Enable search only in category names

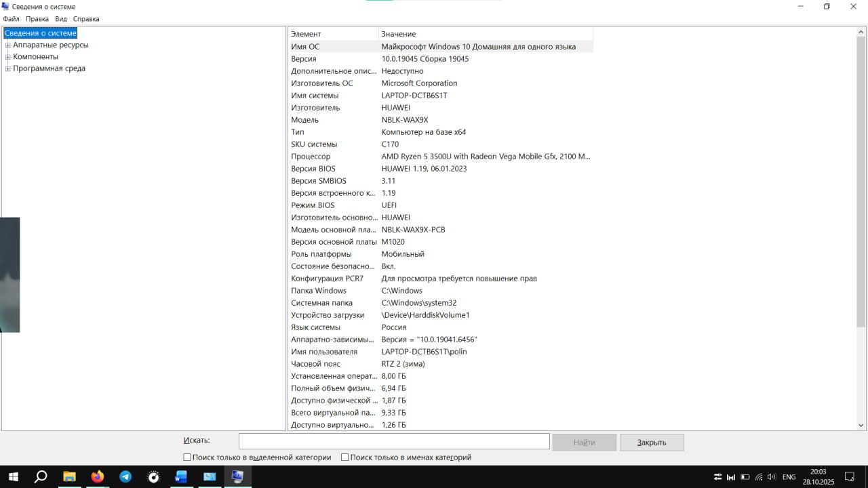(x=344, y=457)
